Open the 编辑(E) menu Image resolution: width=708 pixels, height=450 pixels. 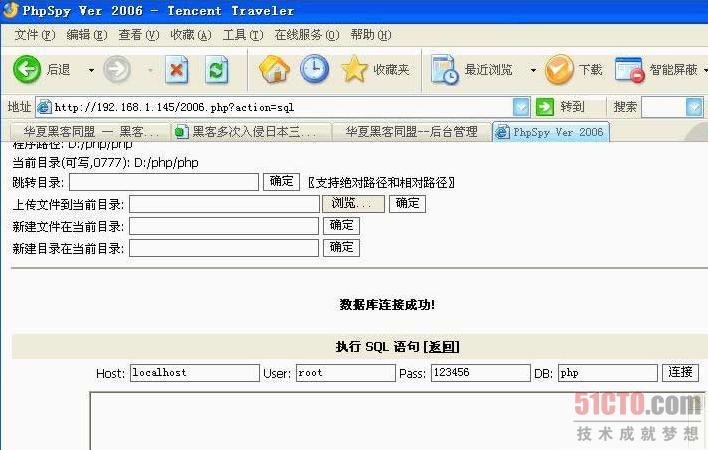87,35
